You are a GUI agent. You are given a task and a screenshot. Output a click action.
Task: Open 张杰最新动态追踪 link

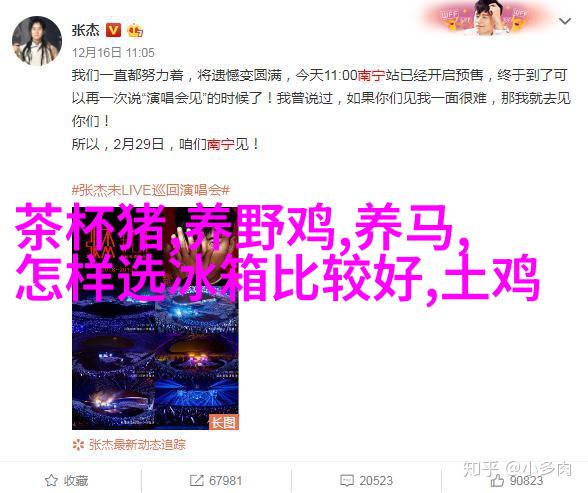(x=137, y=445)
